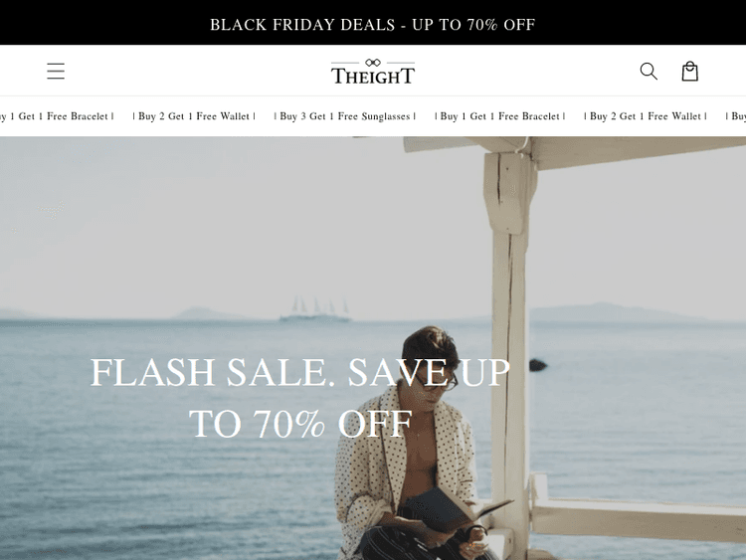Screen dimensions: 746x560
Task: Select the man reading a book in hero image
Action: (414, 443)
